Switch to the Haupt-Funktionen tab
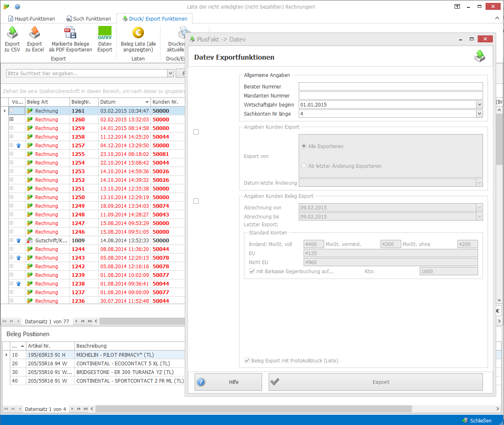Screen dimensions: 504x425 [x=32, y=19]
